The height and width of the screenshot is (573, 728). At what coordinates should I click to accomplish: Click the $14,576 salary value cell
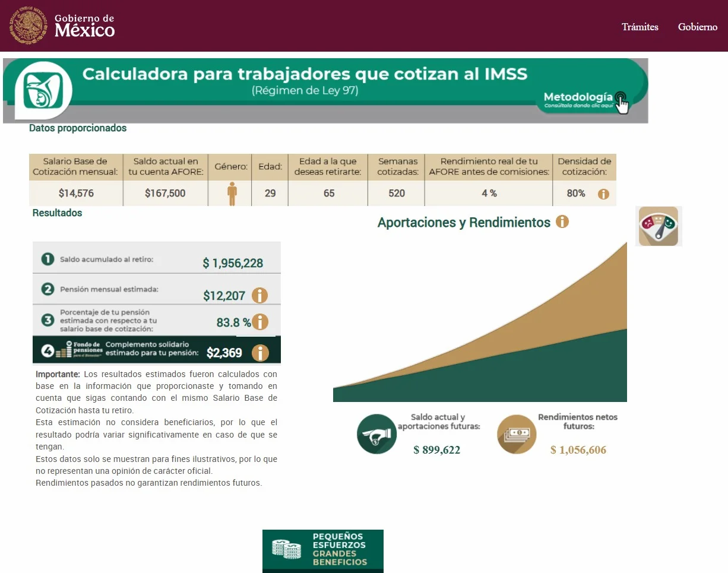click(x=76, y=194)
